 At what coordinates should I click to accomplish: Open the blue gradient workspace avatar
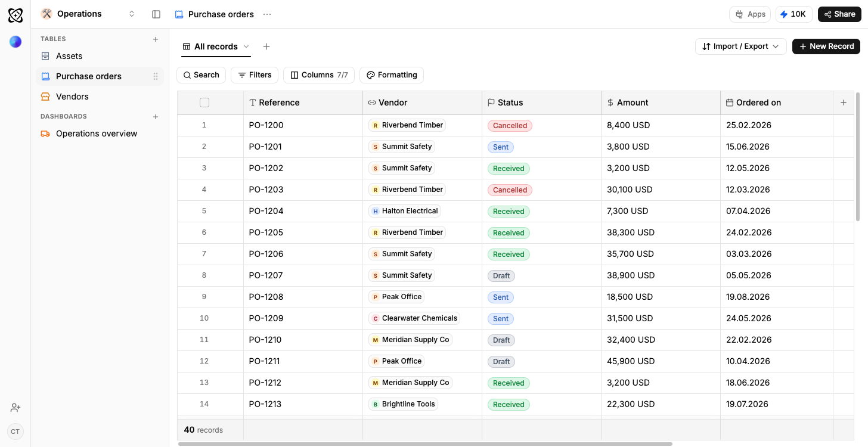15,42
